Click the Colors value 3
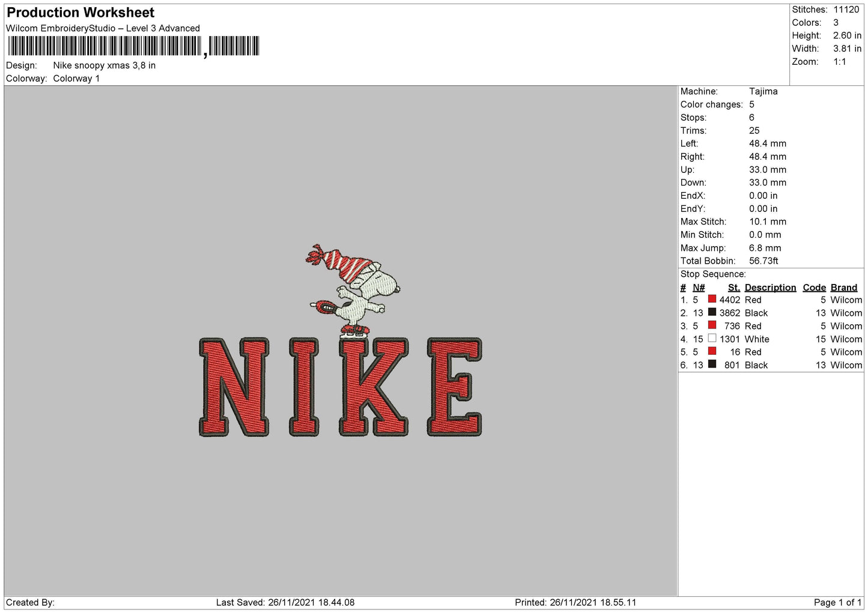 836,23
